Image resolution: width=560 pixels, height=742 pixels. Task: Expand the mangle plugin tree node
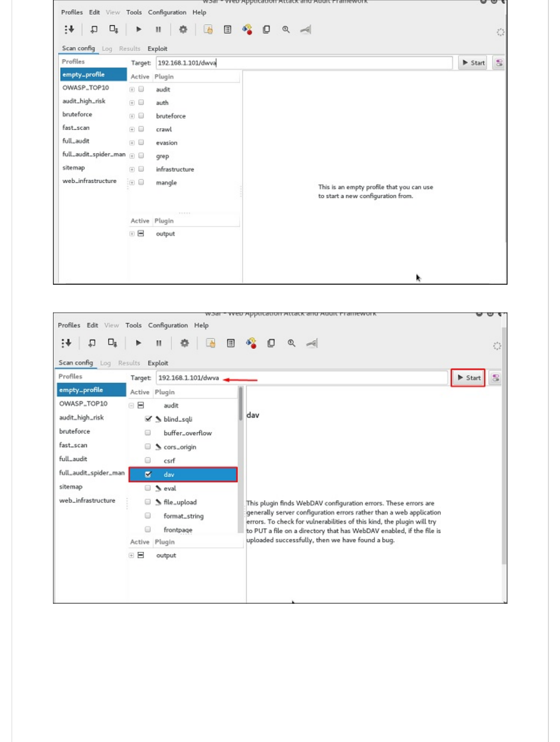pos(132,183)
